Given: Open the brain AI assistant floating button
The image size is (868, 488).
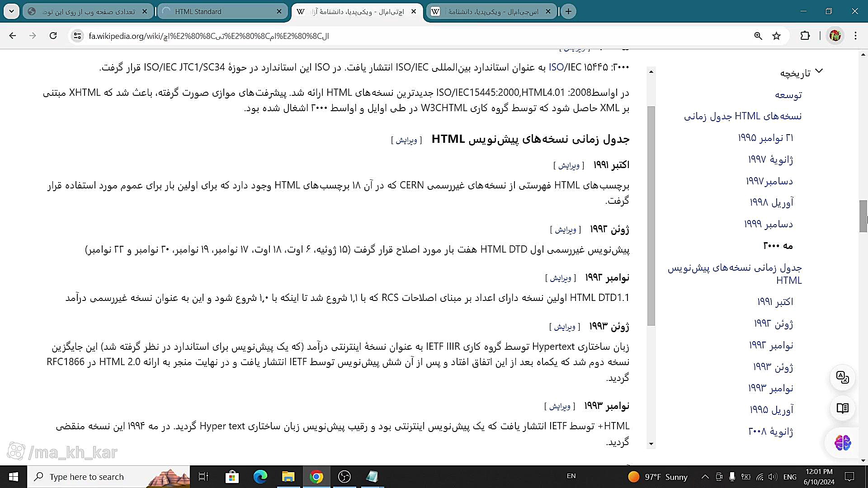Looking at the screenshot, I should click(x=843, y=443).
